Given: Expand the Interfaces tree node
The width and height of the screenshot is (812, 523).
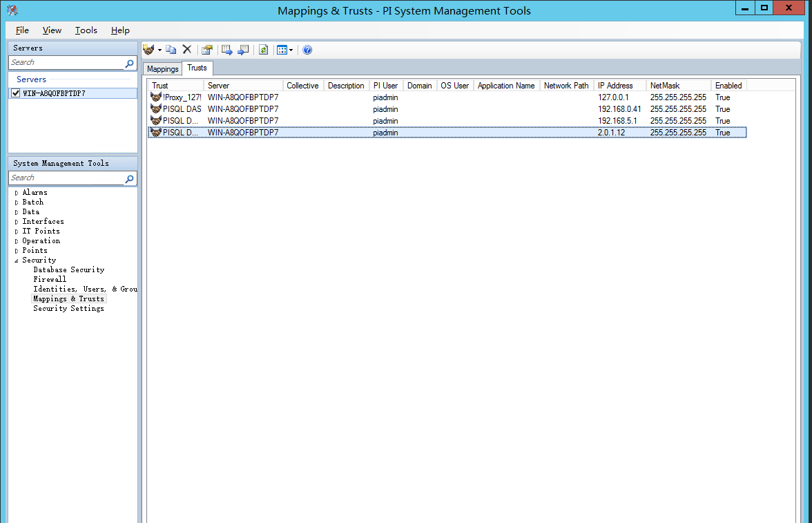Looking at the screenshot, I should click(17, 222).
